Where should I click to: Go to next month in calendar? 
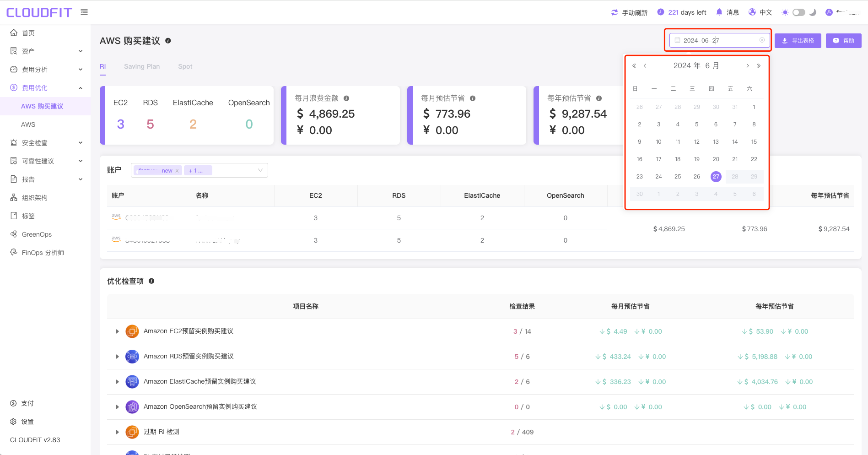pyautogui.click(x=748, y=66)
